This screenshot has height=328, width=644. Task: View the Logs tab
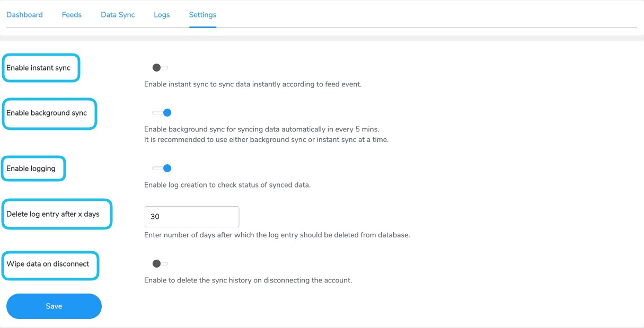[162, 14]
